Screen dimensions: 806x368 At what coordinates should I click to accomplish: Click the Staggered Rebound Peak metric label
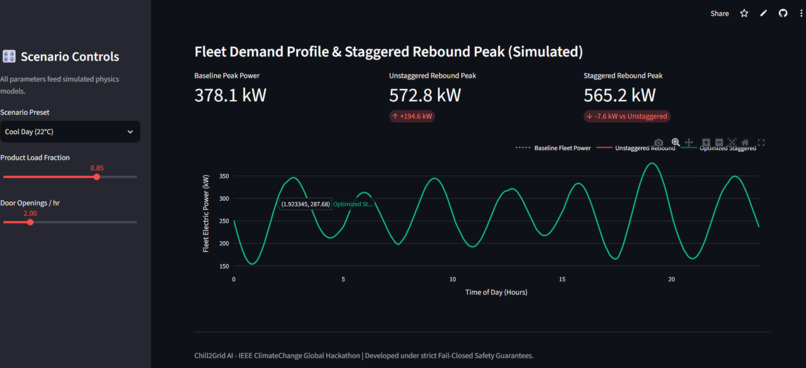[x=623, y=76]
